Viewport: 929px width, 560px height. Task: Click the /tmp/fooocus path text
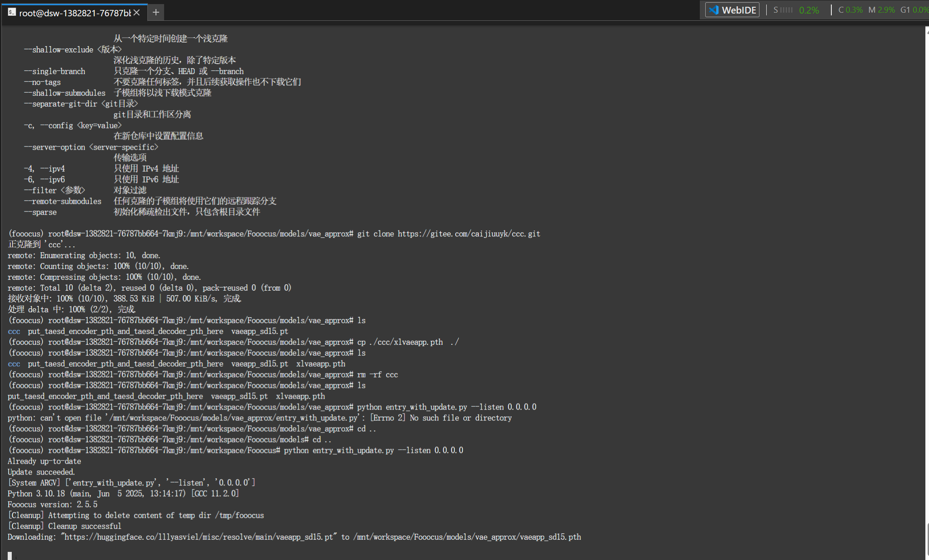pos(240,515)
